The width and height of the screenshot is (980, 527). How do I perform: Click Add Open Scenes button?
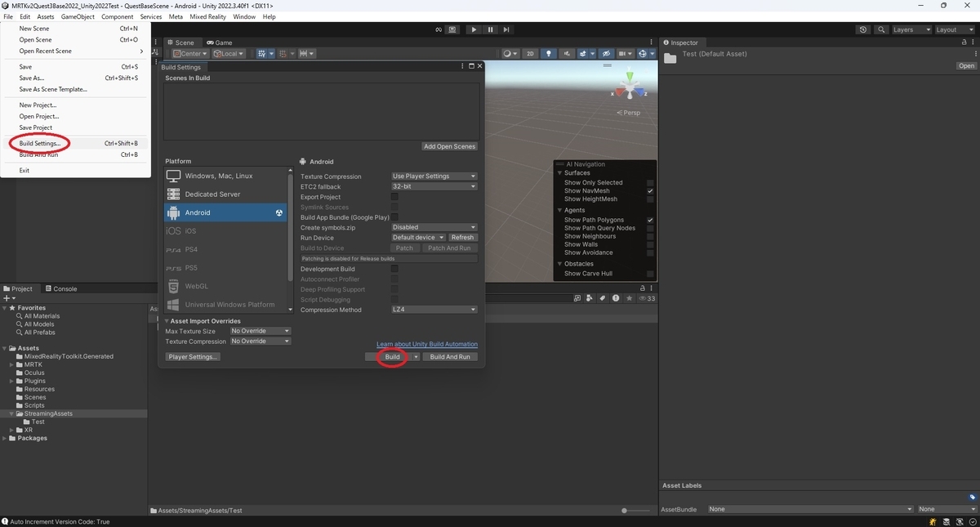coord(450,146)
